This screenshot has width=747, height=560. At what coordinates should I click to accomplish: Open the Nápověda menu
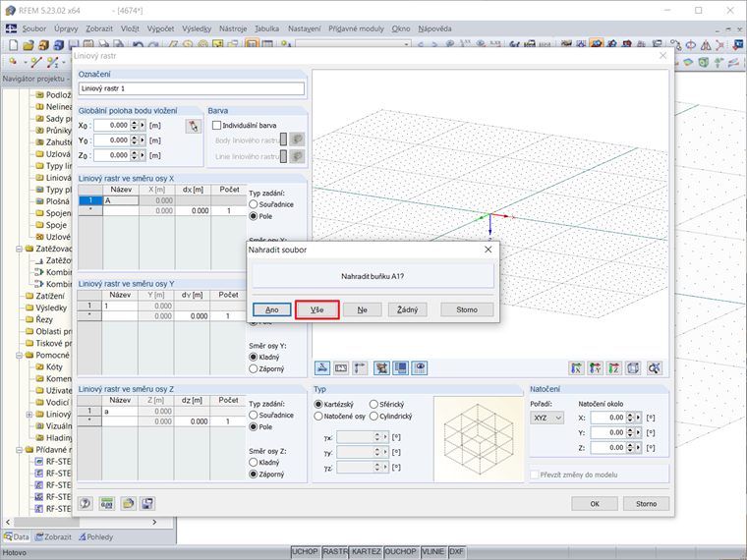pos(434,28)
